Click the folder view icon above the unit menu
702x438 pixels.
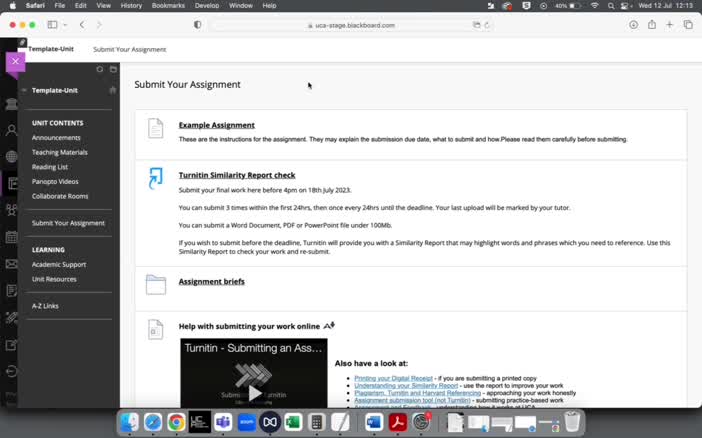[x=113, y=69]
